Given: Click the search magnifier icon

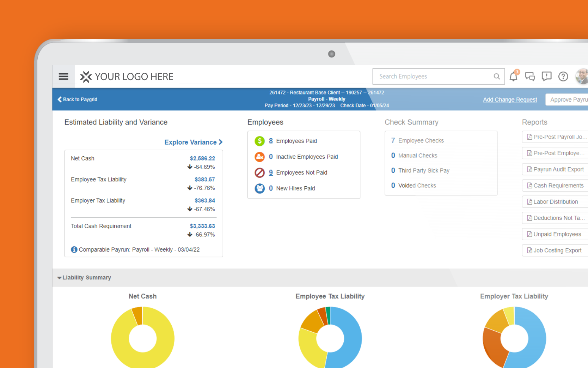Looking at the screenshot, I should coord(496,76).
